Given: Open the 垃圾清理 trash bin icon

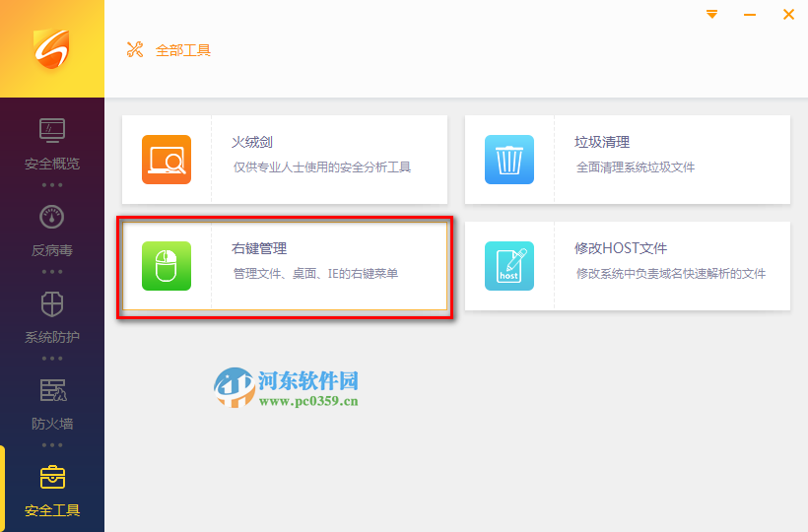Looking at the screenshot, I should click(509, 160).
